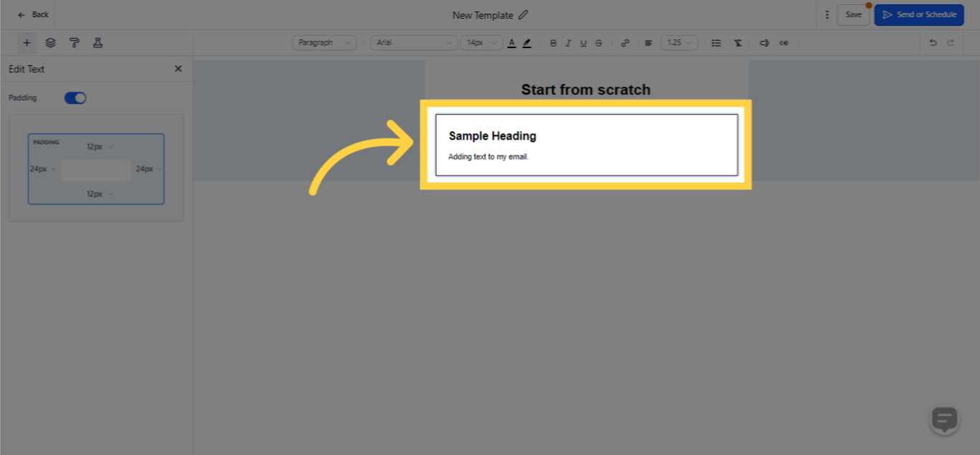Open the paint roller appearance settings
Viewport: 980px width, 455px height.
pyautogui.click(x=74, y=43)
